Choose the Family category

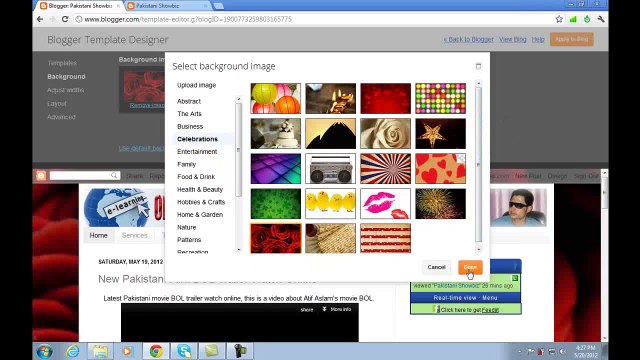(187, 164)
